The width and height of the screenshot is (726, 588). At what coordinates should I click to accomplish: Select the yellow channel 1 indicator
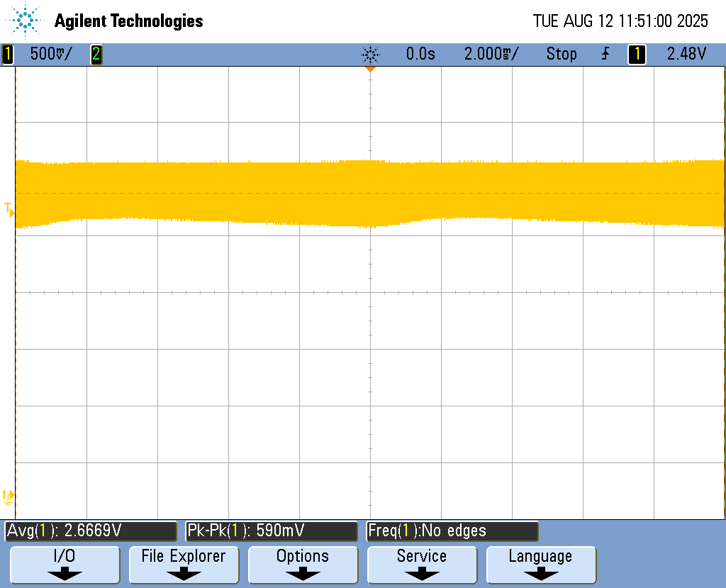tap(8, 54)
